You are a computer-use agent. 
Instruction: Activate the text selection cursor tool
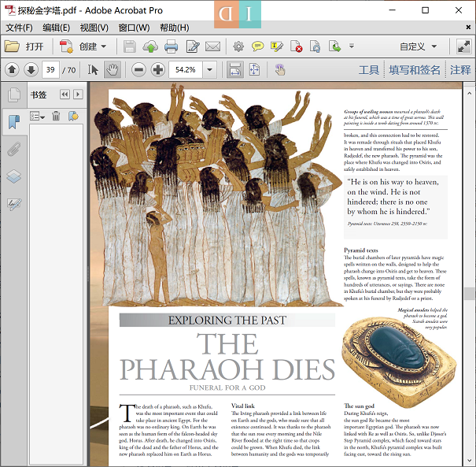(93, 70)
